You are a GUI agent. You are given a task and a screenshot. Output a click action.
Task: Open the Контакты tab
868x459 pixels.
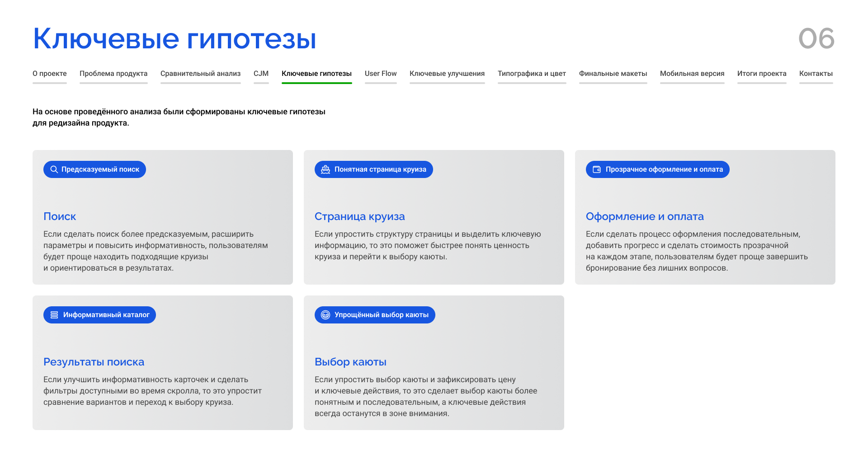(816, 74)
